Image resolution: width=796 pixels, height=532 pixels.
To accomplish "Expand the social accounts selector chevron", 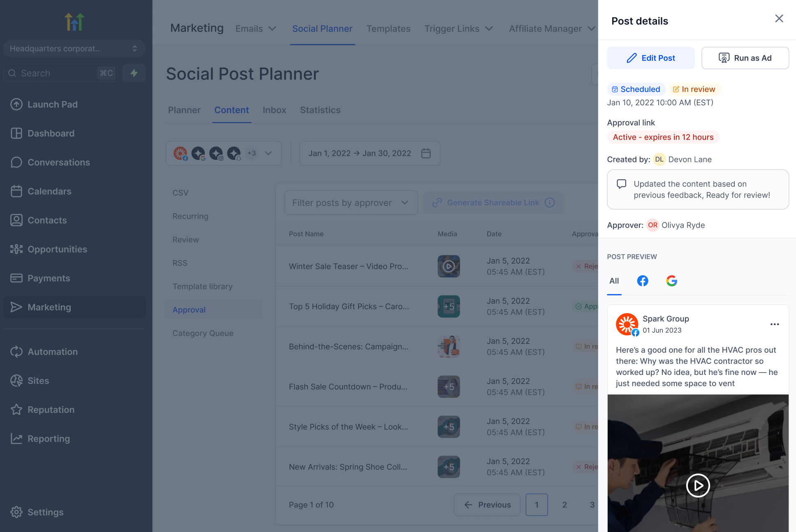I will 268,153.
